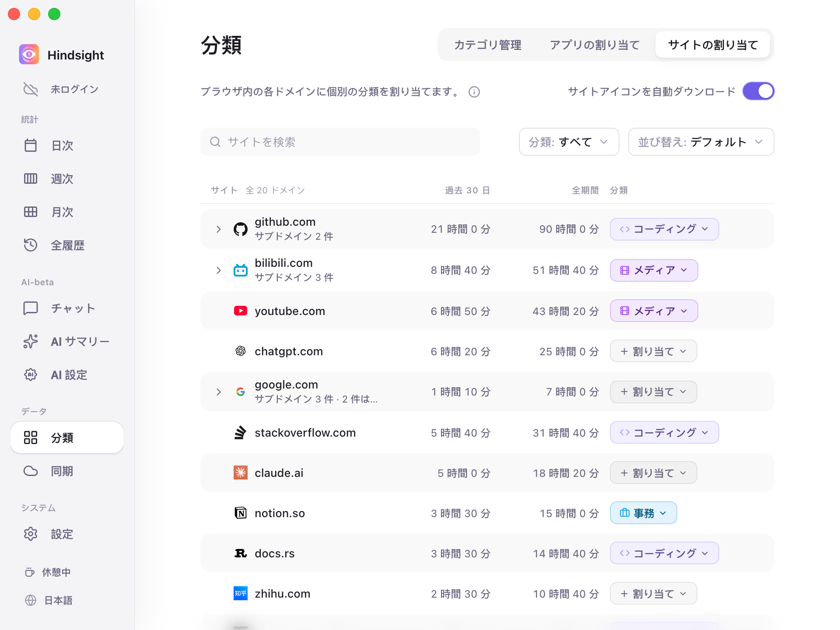This screenshot has height=630, width=840.
Task: Assign a category to google.com
Action: [653, 392]
